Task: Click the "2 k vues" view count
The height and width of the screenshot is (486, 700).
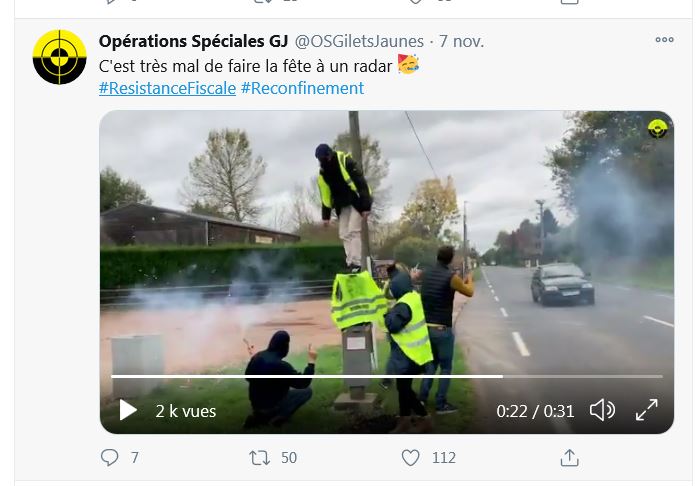Action: [186, 410]
